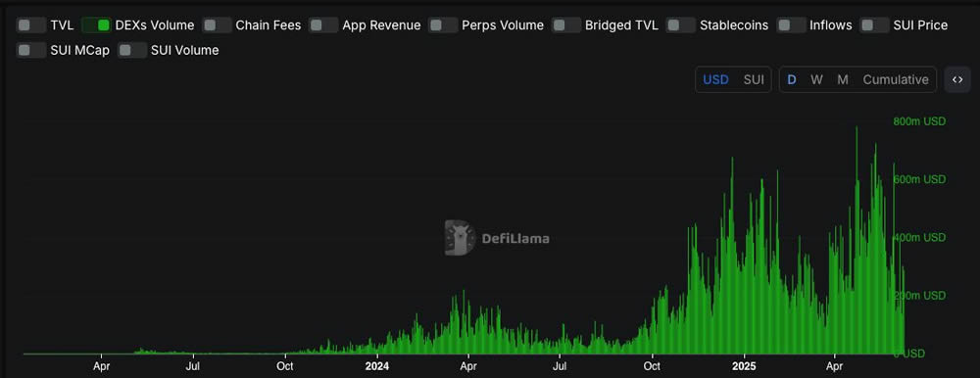The width and height of the screenshot is (980, 378).
Task: Toggle App Revenue on the chart
Action: point(323,25)
